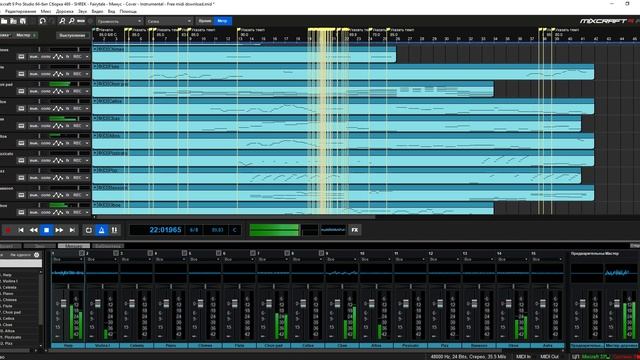
Task: Open the Сетка snap dropdown in the toolbar
Action: [x=169, y=21]
